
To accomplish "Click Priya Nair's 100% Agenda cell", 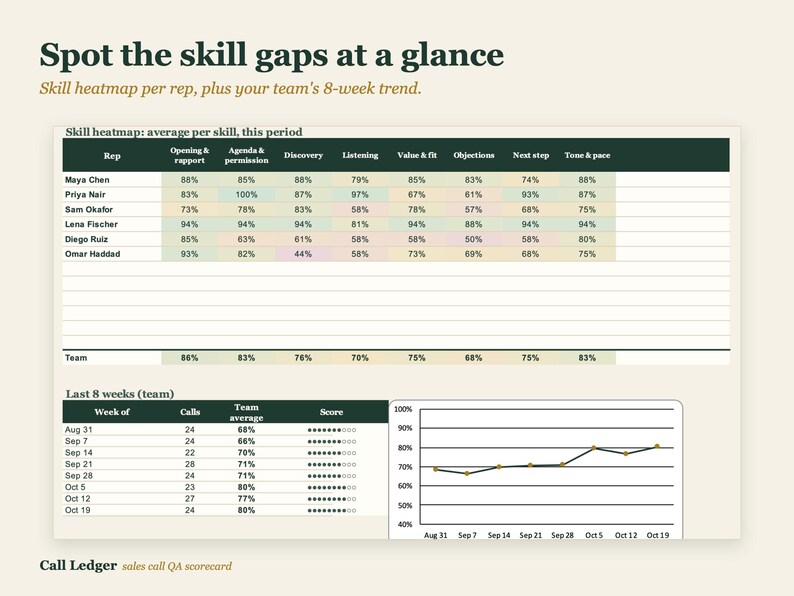I will coord(246,194).
